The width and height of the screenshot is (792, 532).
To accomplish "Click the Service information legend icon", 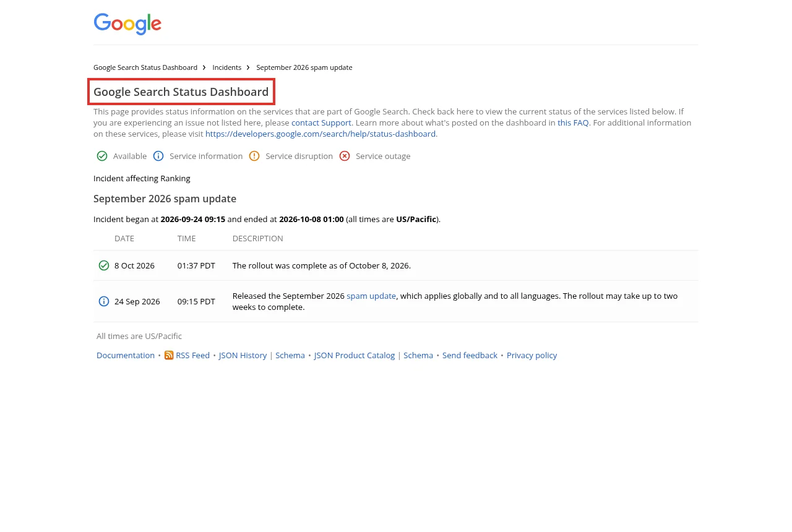I will pos(158,156).
